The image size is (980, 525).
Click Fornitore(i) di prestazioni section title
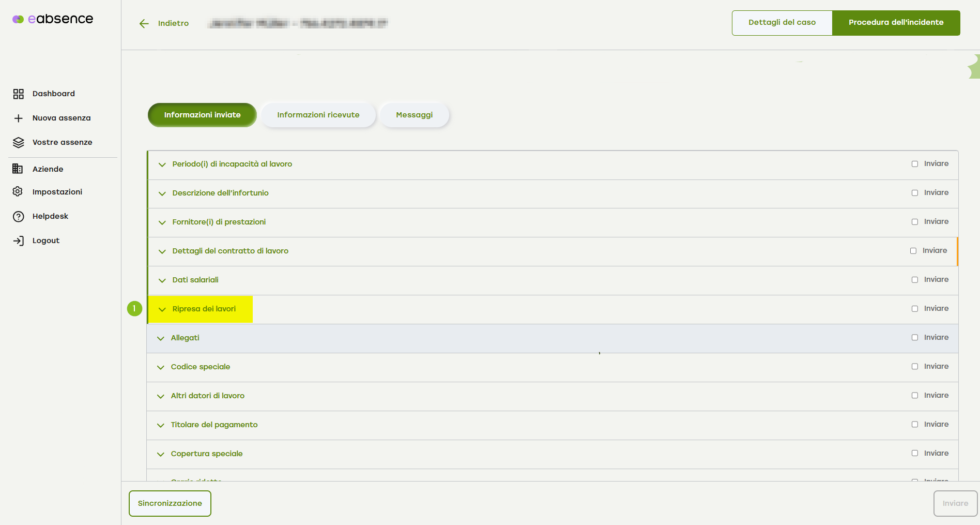(219, 222)
